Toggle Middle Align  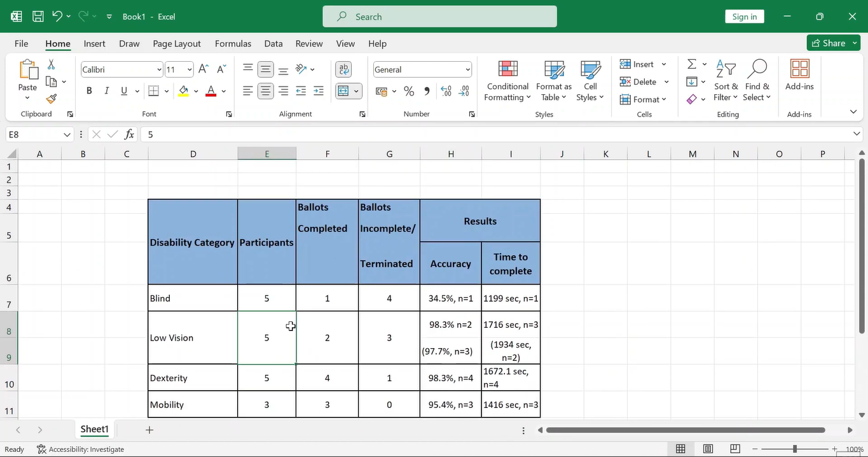click(x=266, y=69)
